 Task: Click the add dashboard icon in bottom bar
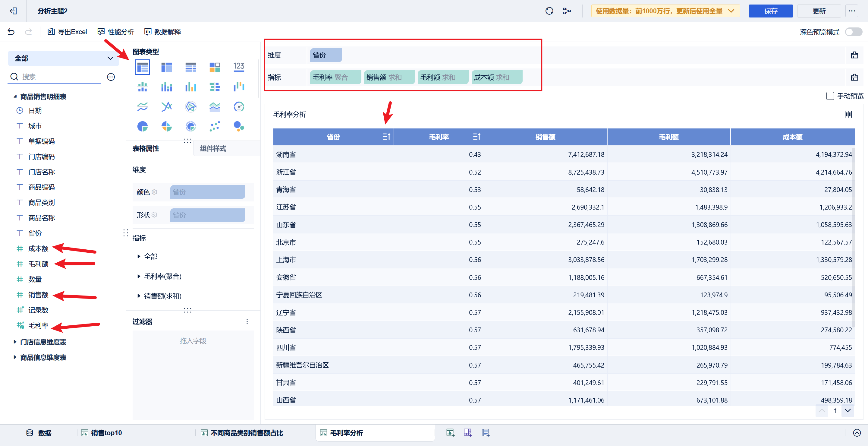[x=468, y=432]
